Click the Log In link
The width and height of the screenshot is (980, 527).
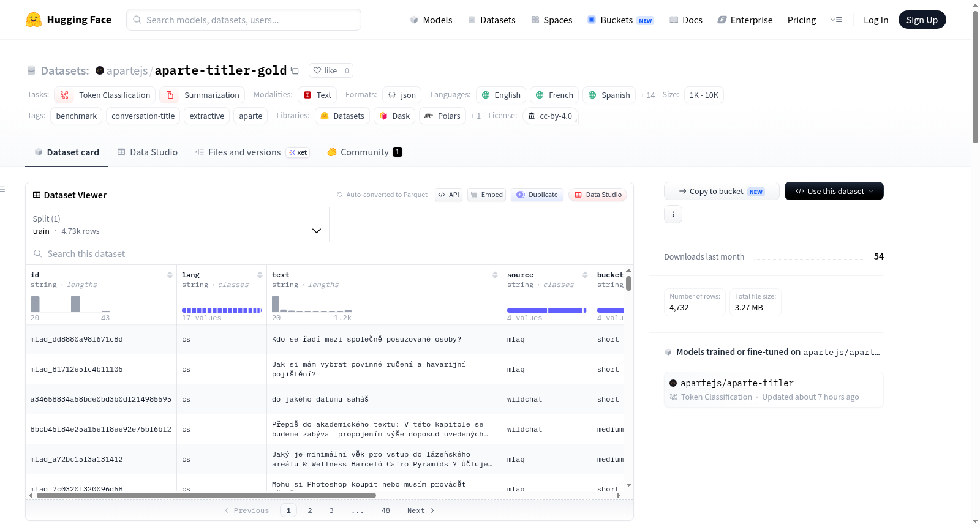point(876,20)
